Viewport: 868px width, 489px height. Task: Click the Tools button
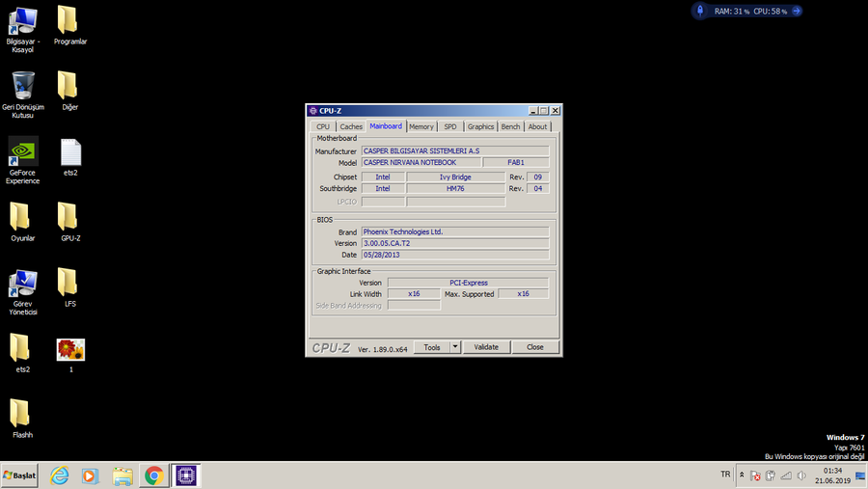(x=432, y=347)
